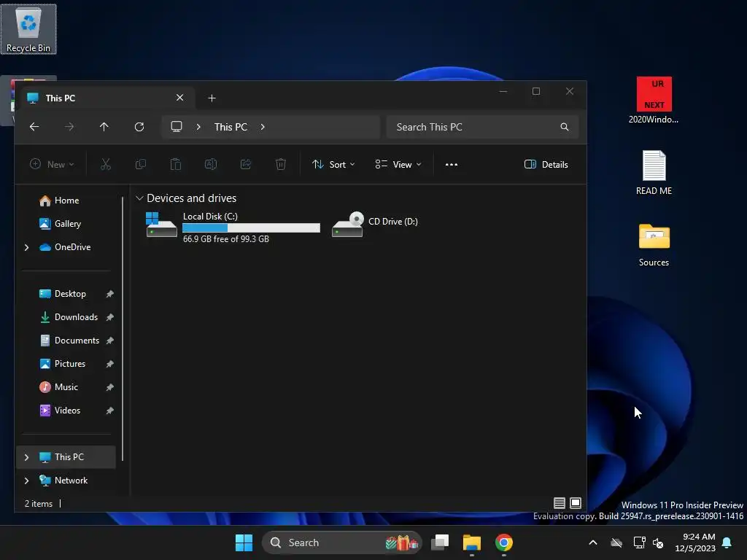Click the search magnifier in Explorer
Viewport: 747px width, 560px height.
click(x=565, y=127)
